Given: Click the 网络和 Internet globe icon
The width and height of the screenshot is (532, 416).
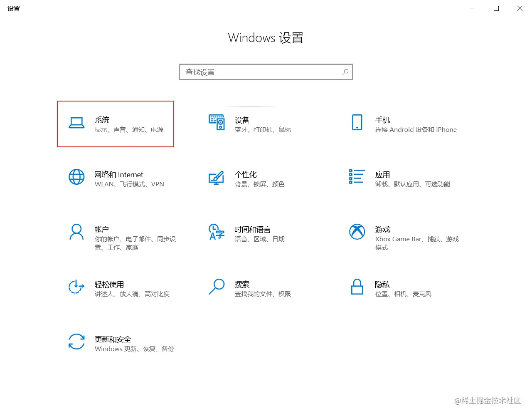Looking at the screenshot, I should 76,177.
